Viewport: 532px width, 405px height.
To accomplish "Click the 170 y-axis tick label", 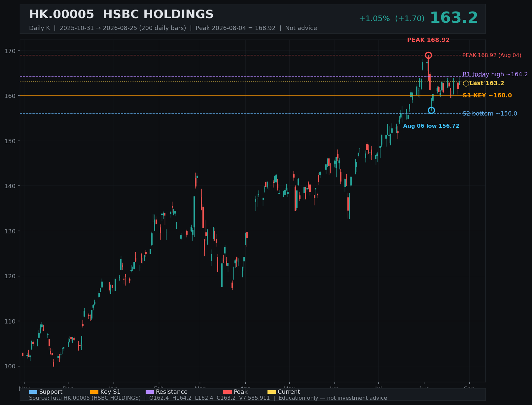I will click(x=10, y=51).
